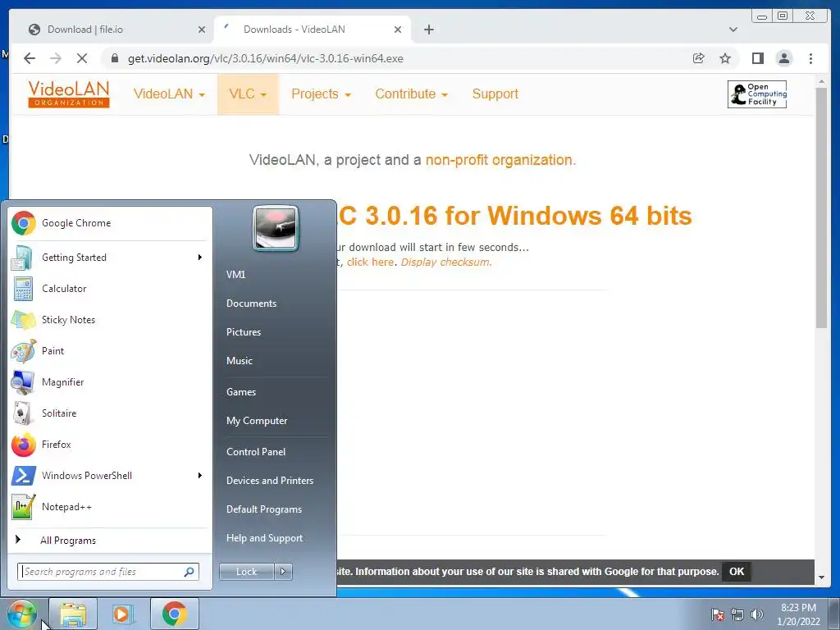Open Getting Started entry
840x630 pixels.
[x=110, y=258]
